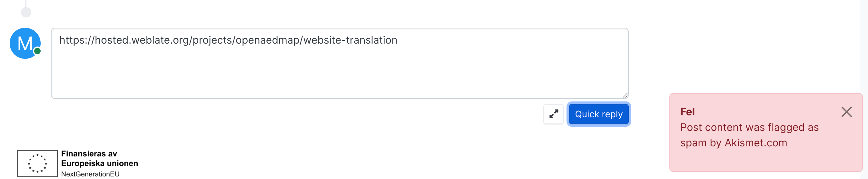Click the EU flag stars logo

pos(37,163)
